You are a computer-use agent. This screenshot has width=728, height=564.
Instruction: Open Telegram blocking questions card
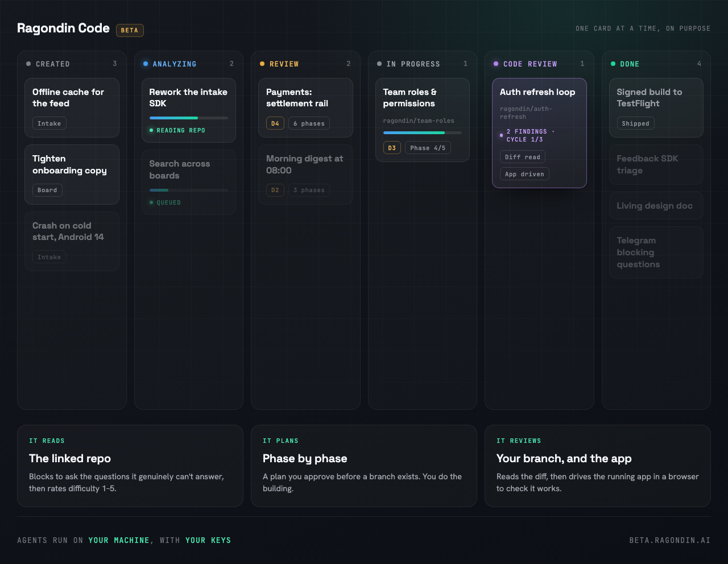(656, 252)
